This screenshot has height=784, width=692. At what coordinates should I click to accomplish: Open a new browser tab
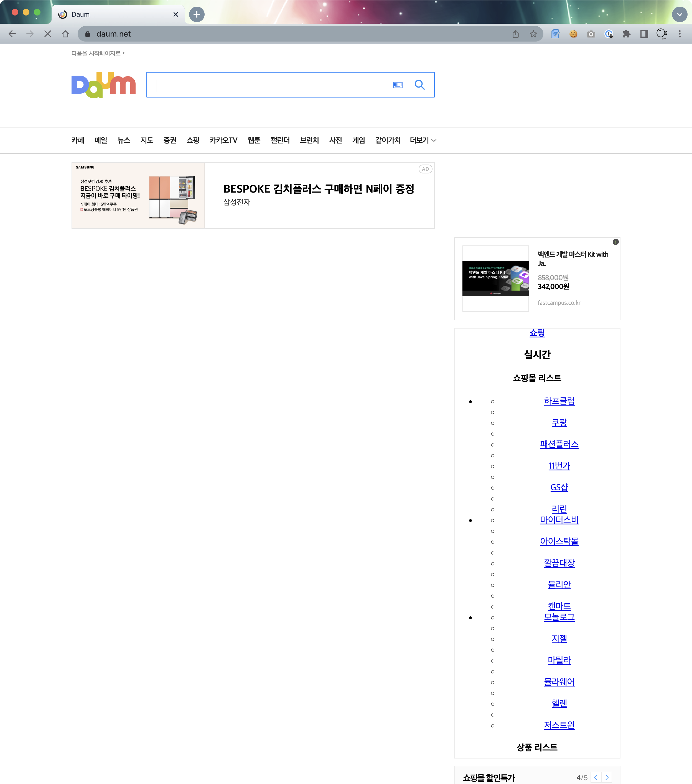[197, 15]
